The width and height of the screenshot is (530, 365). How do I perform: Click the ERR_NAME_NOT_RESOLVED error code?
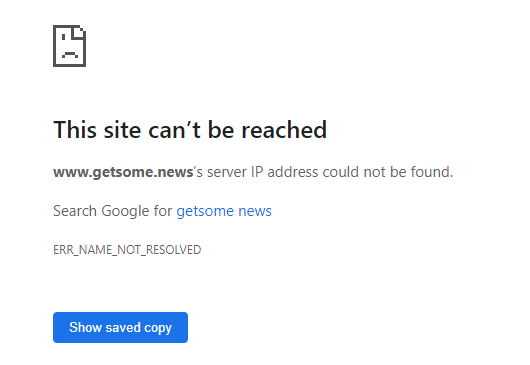coord(127,250)
